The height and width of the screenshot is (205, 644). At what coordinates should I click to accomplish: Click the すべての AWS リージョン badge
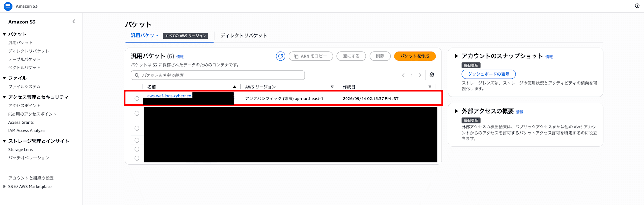pyautogui.click(x=185, y=36)
